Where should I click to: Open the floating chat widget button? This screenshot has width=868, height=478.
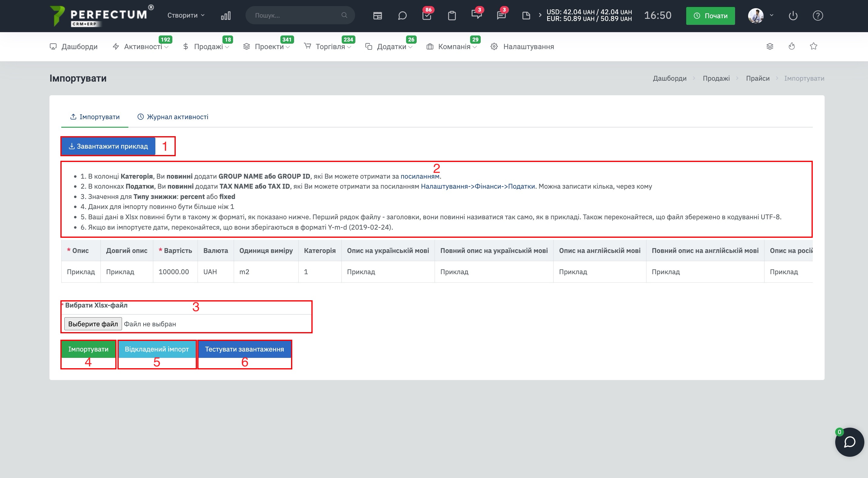point(849,442)
